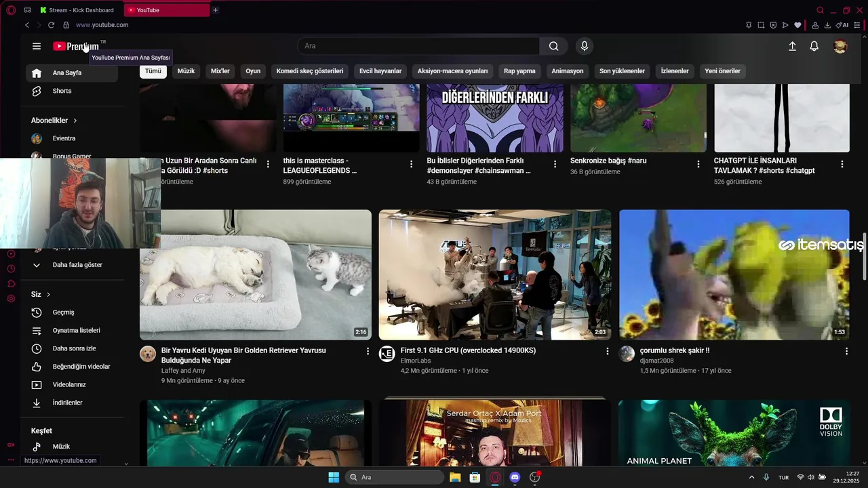Select the Tümü filter chip
The width and height of the screenshot is (868, 488).
pos(153,71)
